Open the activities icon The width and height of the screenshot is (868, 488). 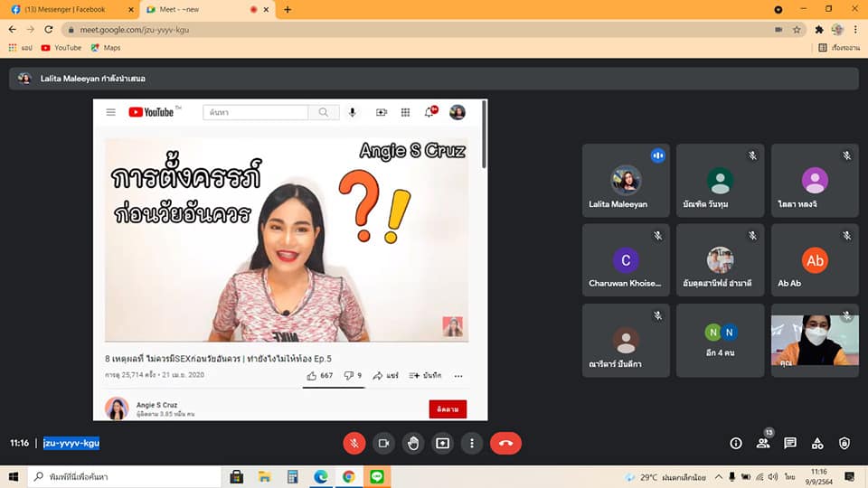(x=817, y=443)
